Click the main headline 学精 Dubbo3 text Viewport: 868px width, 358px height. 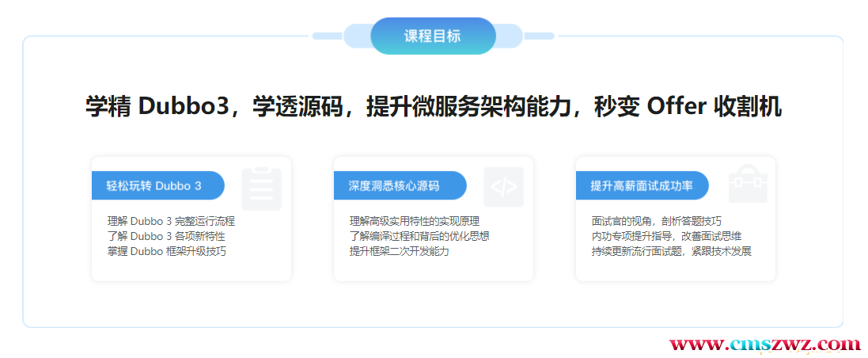pos(433,107)
